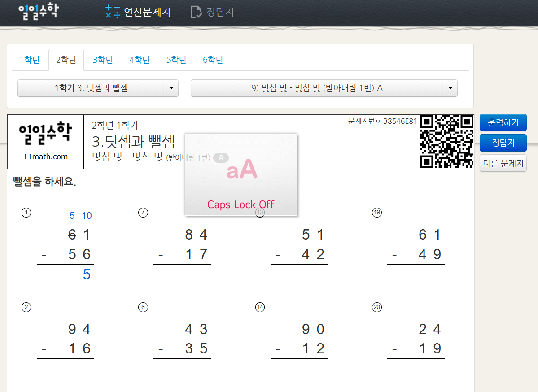The image size is (538, 392).
Task: Click problem number icon ① on first subtraction
Action: pos(26,213)
